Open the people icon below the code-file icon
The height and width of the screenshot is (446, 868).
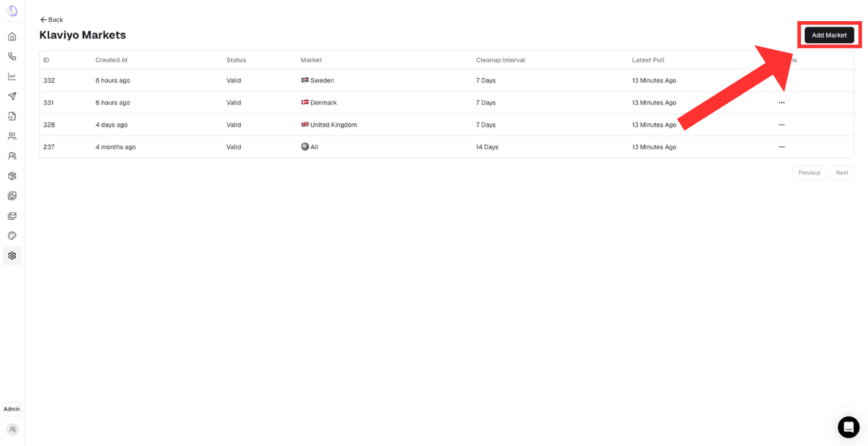[12, 136]
